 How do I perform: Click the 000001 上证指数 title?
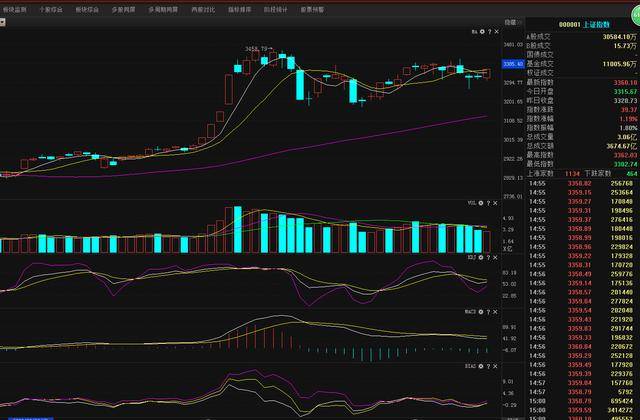(x=583, y=24)
